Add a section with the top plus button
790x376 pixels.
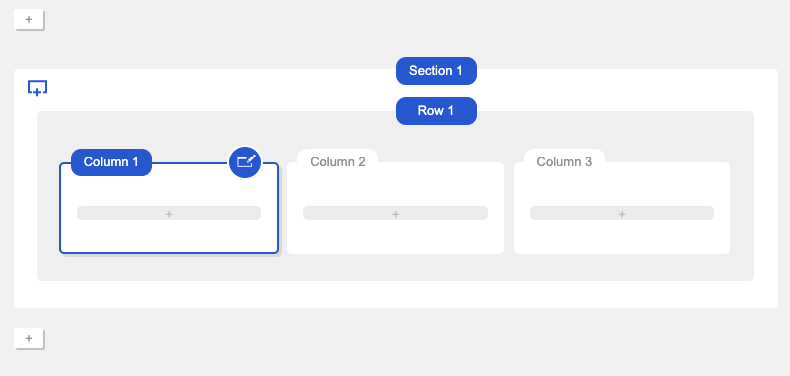[x=29, y=20]
